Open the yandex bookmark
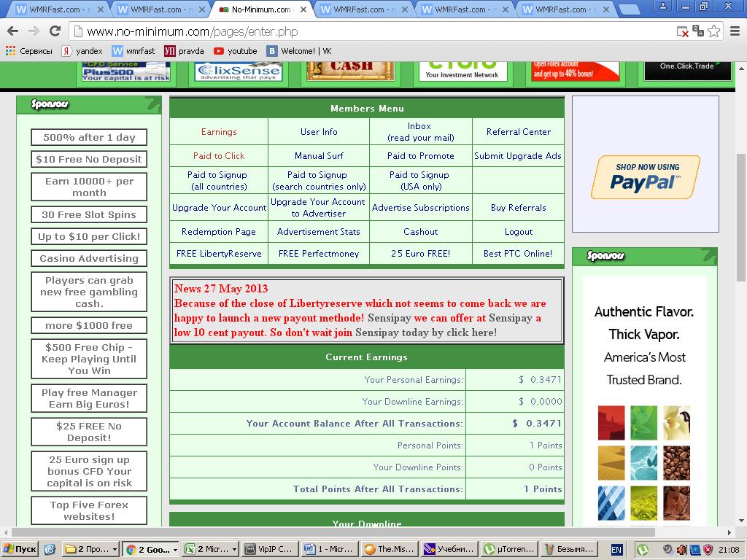 pos(82,51)
